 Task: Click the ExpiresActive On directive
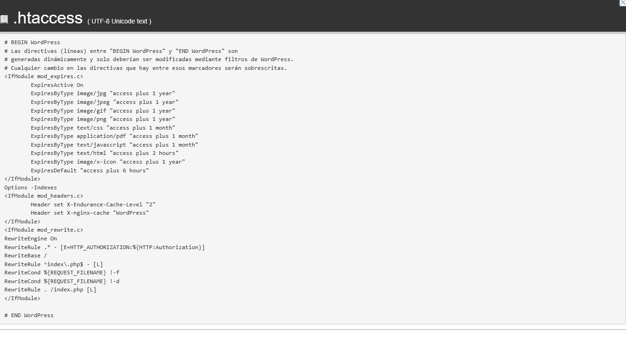coord(57,85)
